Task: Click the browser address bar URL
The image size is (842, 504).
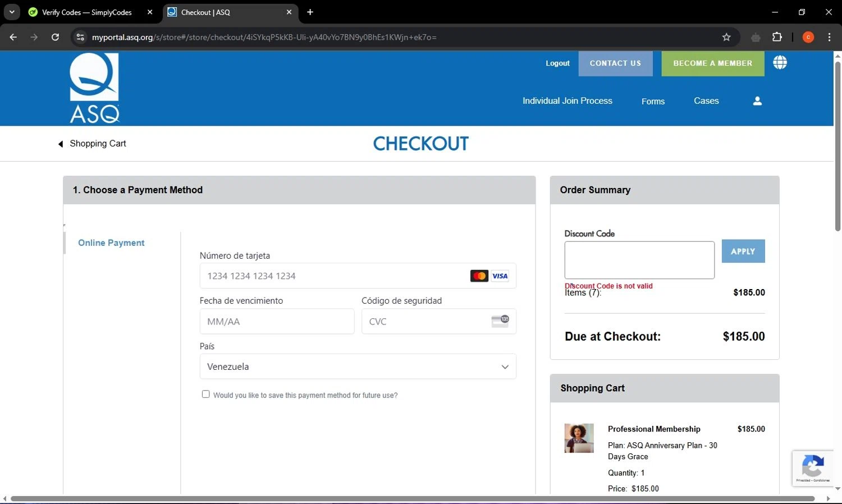Action: [264, 37]
